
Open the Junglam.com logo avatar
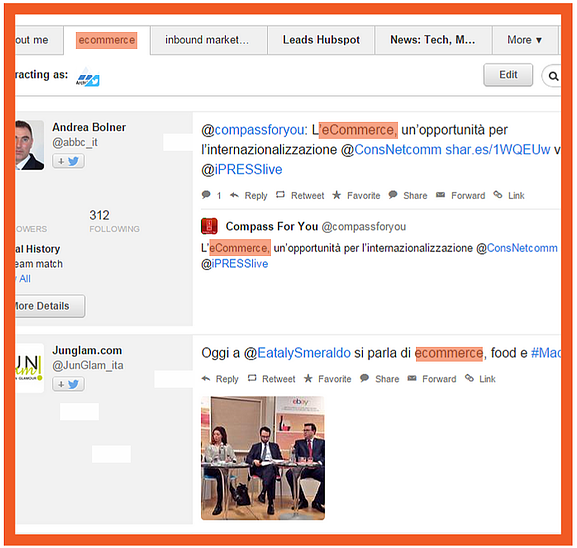coord(29,368)
